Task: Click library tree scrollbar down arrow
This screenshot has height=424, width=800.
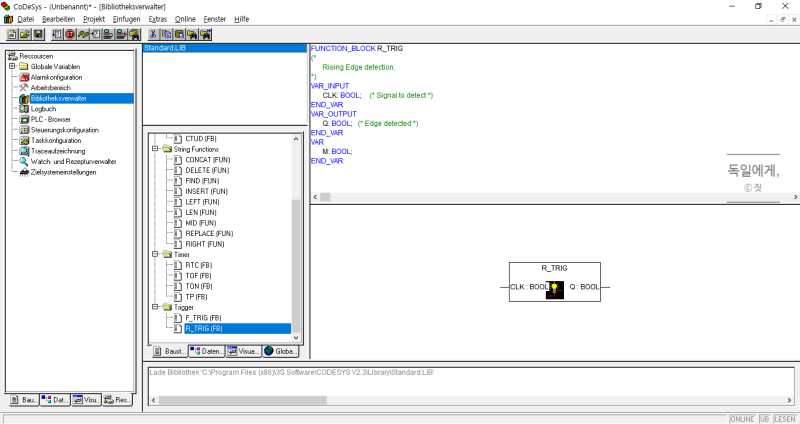Action: [296, 338]
